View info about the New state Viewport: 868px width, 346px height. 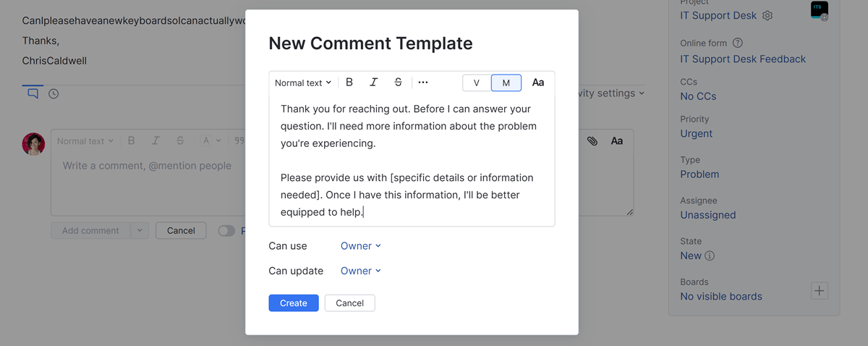click(710, 256)
